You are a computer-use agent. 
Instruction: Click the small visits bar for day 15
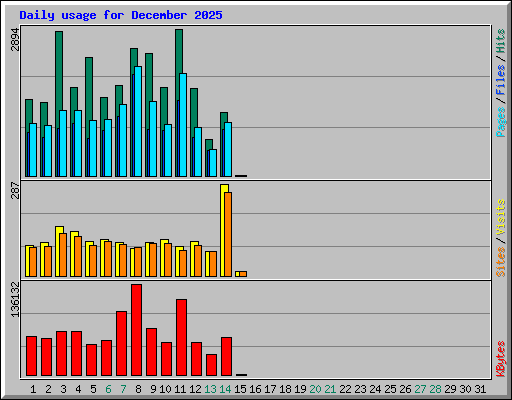coord(237,274)
